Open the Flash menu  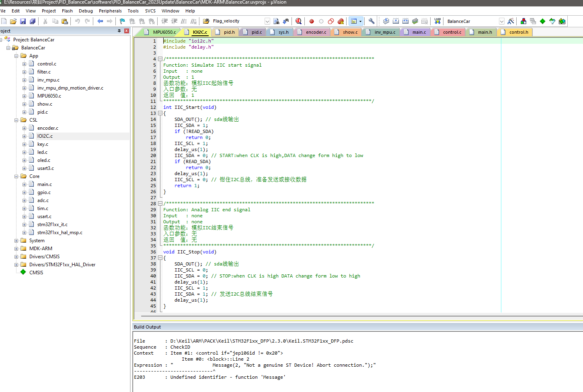tap(67, 11)
